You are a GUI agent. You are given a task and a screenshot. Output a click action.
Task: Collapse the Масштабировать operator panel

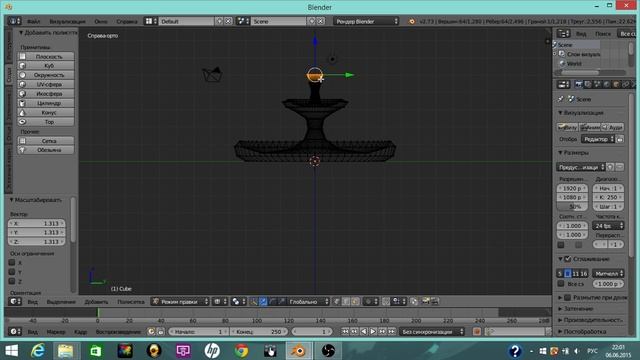(x=11, y=200)
